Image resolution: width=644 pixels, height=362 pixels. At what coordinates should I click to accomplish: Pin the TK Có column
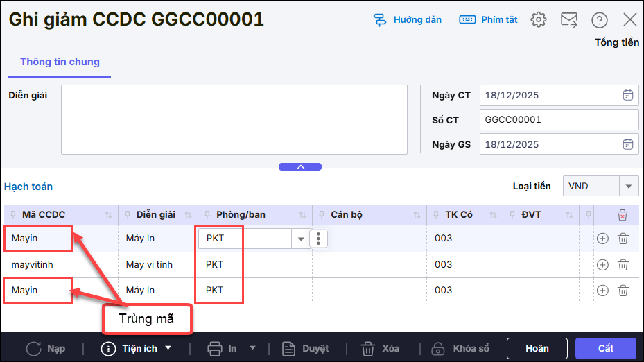point(436,214)
